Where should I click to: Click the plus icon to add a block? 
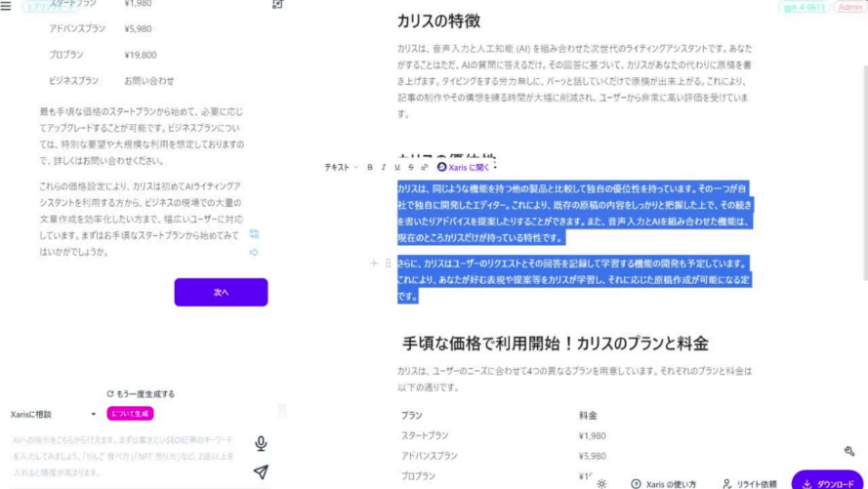tap(374, 264)
